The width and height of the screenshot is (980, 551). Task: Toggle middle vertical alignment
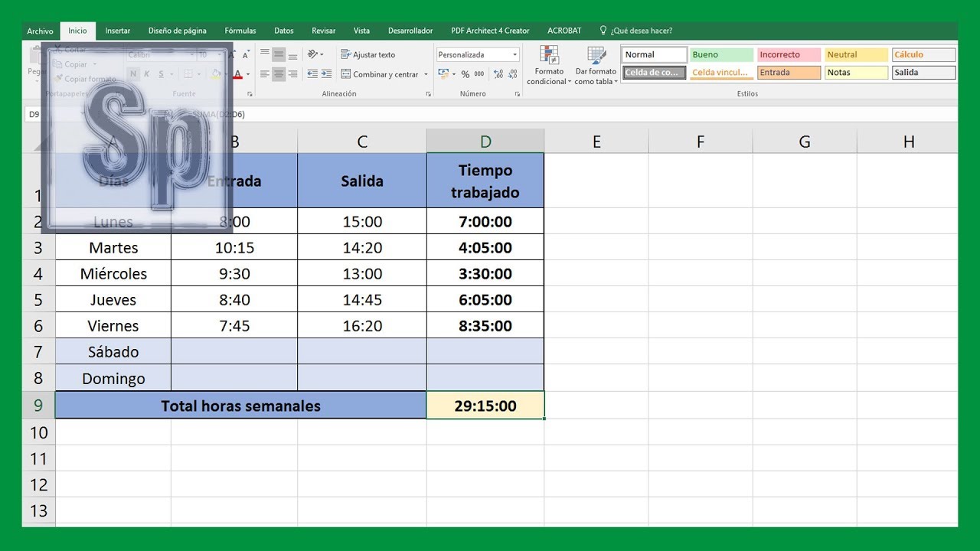279,54
